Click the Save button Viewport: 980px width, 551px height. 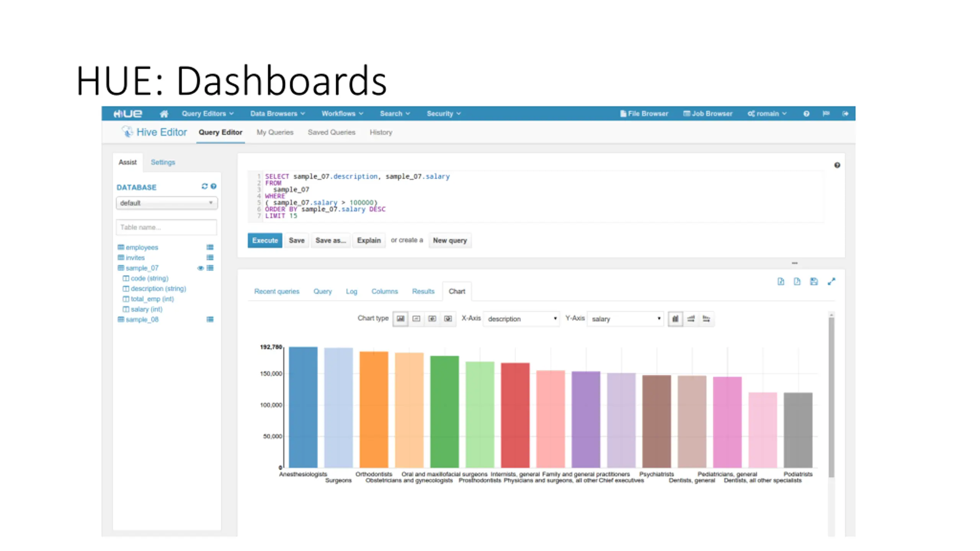click(x=297, y=240)
